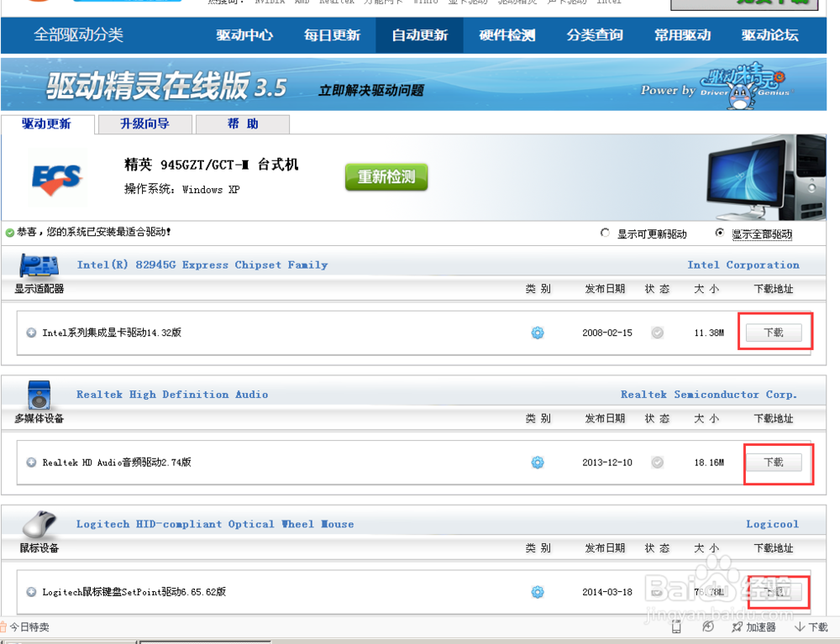
Task: Click the mouse device icon
Action: (x=39, y=524)
